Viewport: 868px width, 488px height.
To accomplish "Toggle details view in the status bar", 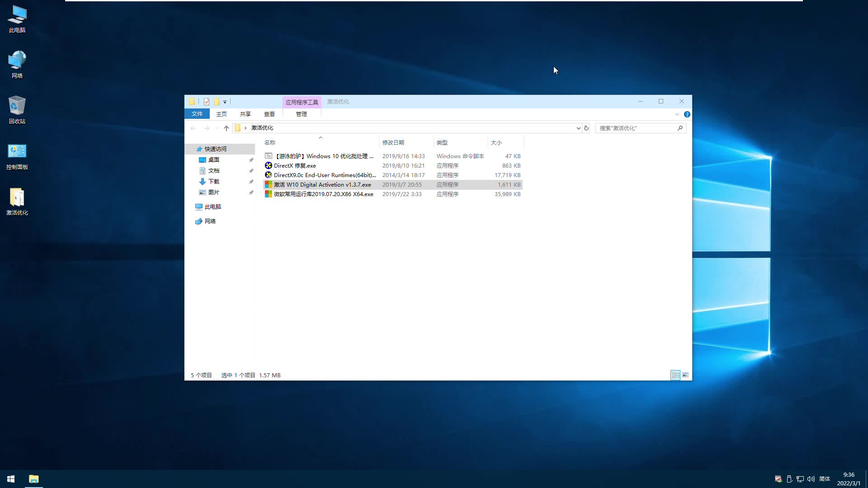I will point(676,375).
